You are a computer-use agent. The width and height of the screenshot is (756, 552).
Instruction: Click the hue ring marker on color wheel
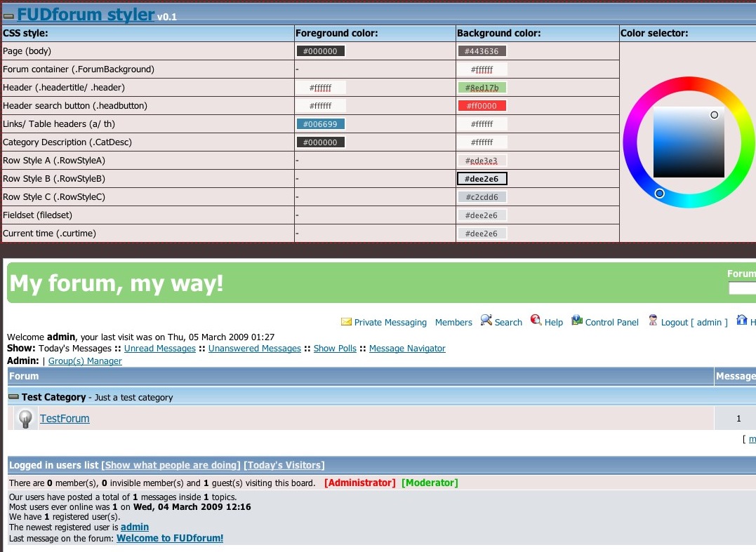[660, 193]
